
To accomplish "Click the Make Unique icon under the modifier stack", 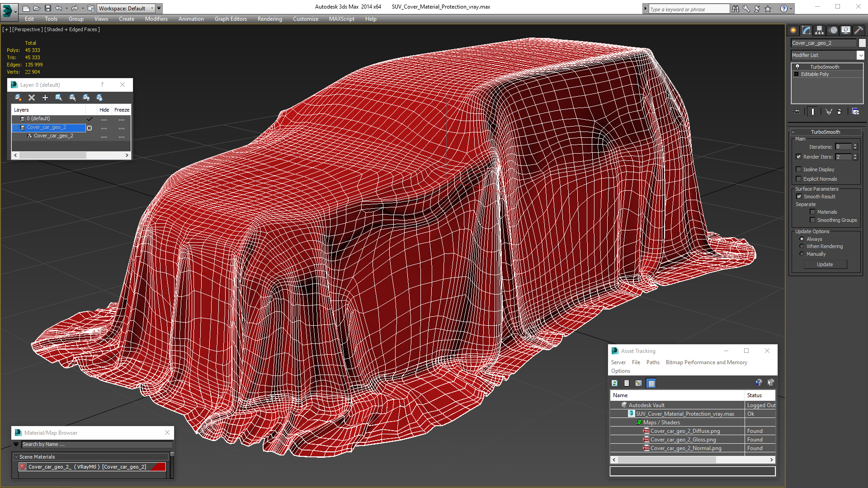I will click(x=828, y=111).
